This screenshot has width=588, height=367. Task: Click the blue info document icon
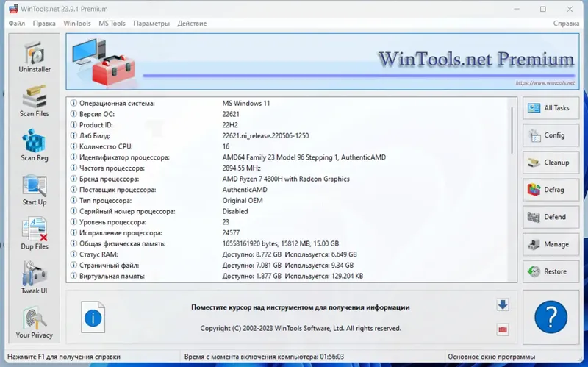pos(93,317)
